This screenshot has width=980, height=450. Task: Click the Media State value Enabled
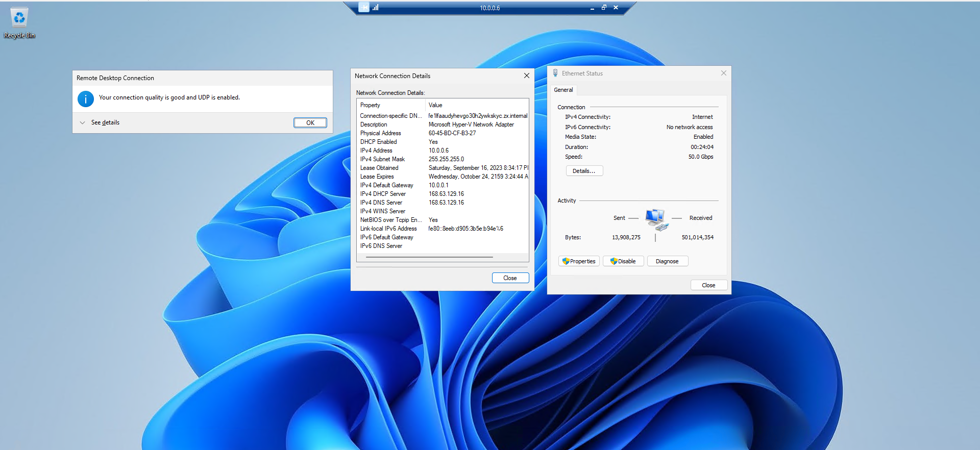703,137
